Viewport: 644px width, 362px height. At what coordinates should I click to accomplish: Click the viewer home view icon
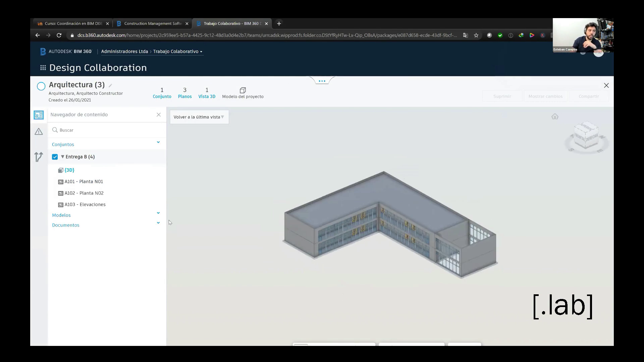[555, 117]
